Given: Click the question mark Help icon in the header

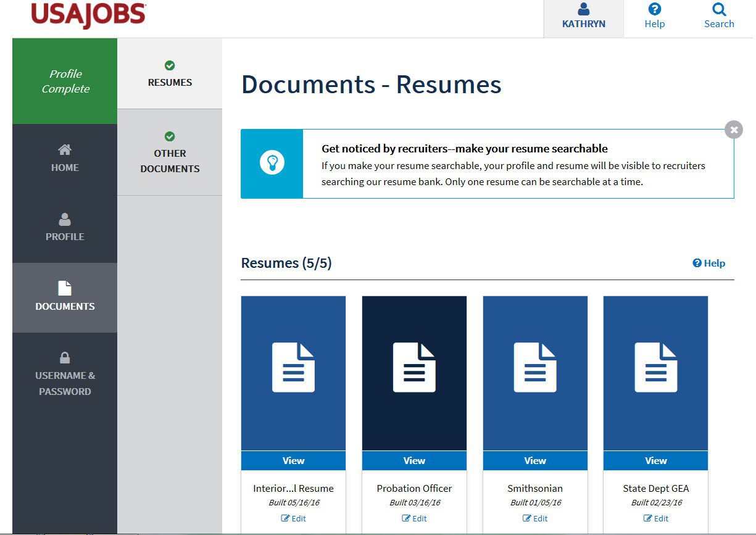Looking at the screenshot, I should click(x=655, y=9).
